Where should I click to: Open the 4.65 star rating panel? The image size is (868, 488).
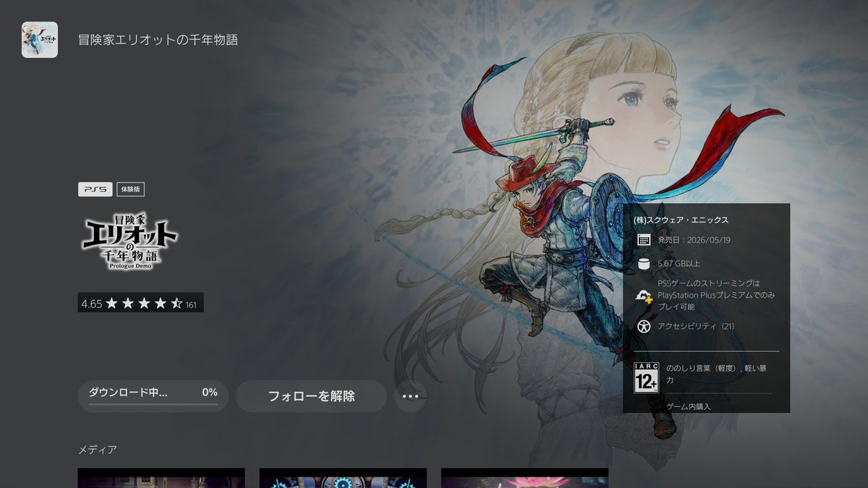coord(140,303)
